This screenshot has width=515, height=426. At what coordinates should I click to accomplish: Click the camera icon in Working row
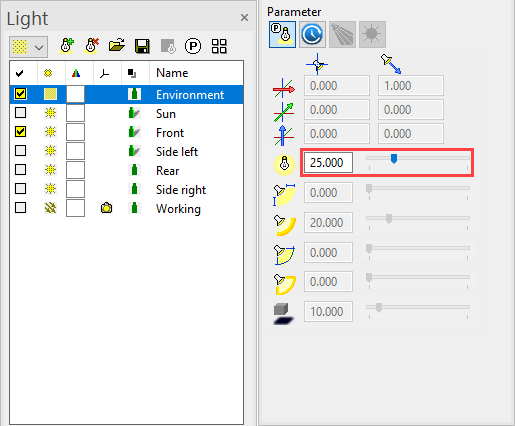[106, 208]
